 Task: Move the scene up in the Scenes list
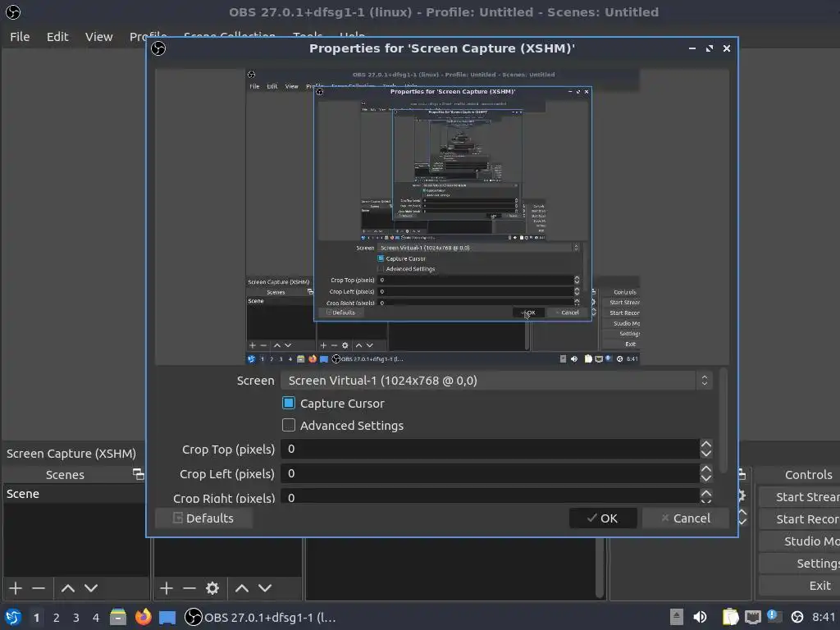(68, 588)
